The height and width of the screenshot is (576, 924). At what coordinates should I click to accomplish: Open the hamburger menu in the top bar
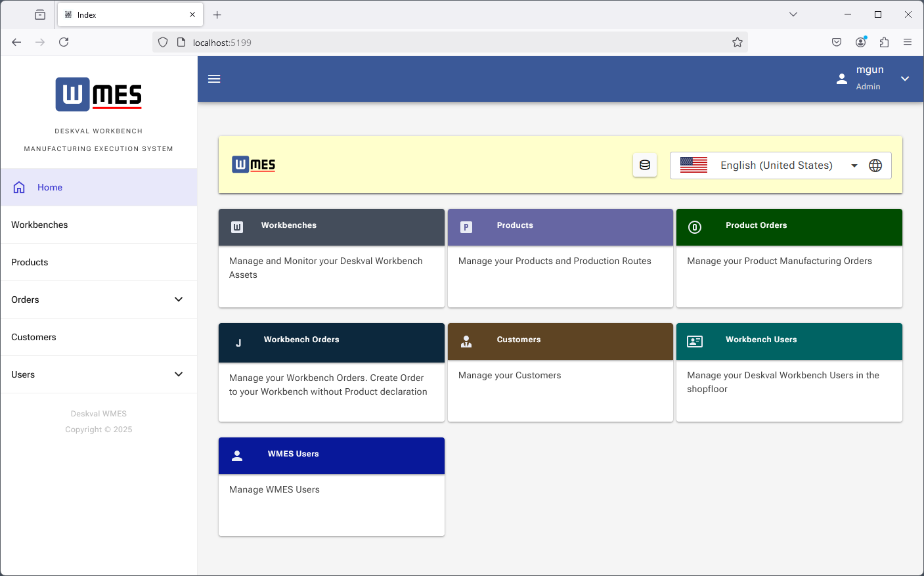point(214,79)
